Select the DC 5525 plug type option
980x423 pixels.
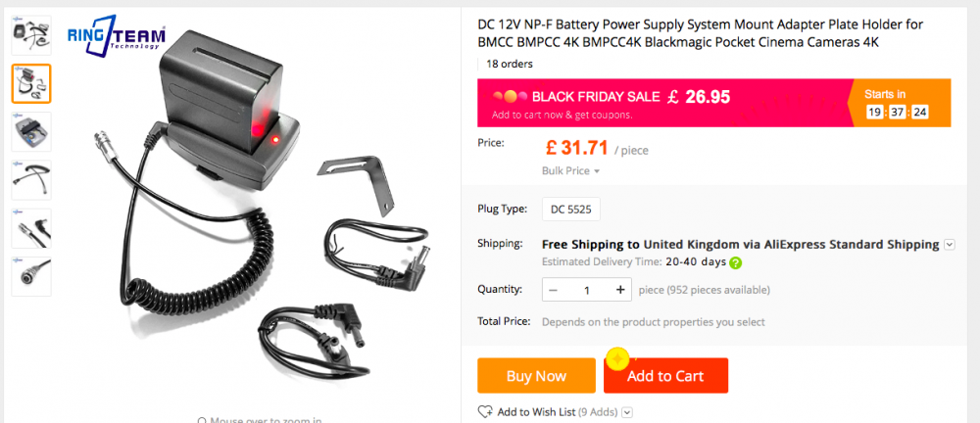(x=571, y=209)
